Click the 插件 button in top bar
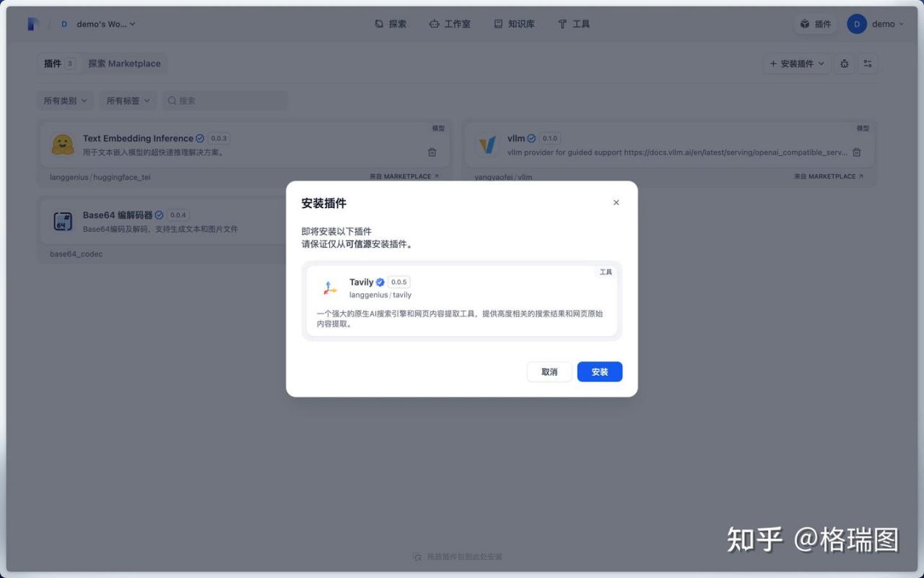This screenshot has width=924, height=578. pos(816,24)
